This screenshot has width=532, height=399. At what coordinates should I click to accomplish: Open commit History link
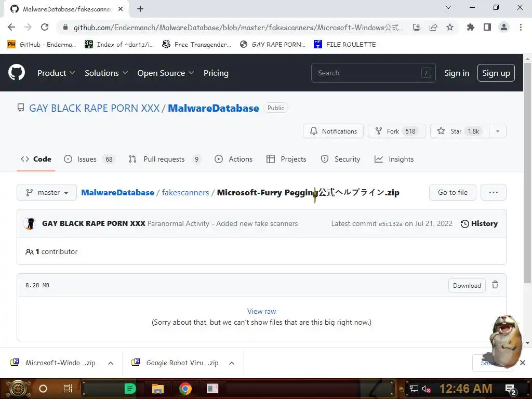coord(479,223)
